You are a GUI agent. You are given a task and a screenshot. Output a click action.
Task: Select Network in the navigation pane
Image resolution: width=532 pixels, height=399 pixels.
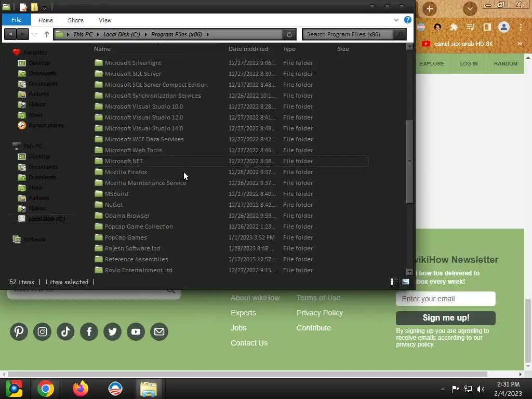[34, 240]
